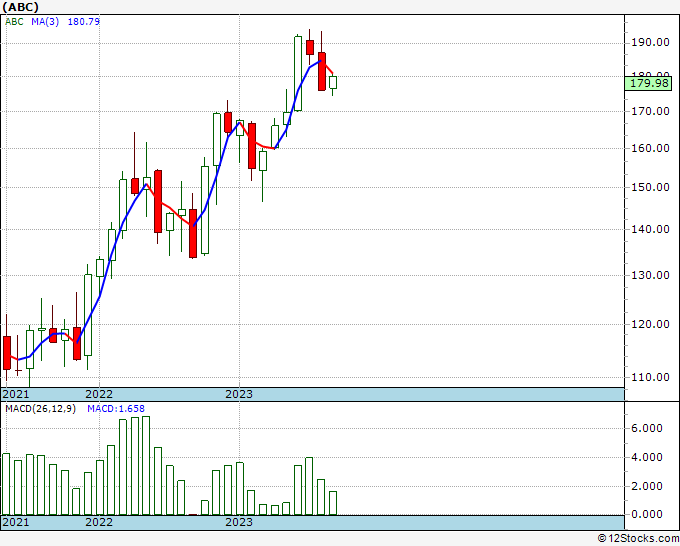
Task: Click the MACD:1.658 value readout
Action: [x=116, y=409]
